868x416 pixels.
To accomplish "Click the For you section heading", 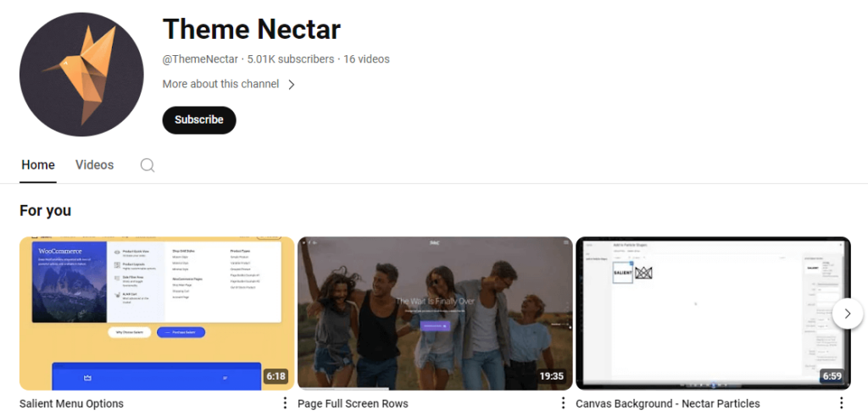I will point(46,211).
